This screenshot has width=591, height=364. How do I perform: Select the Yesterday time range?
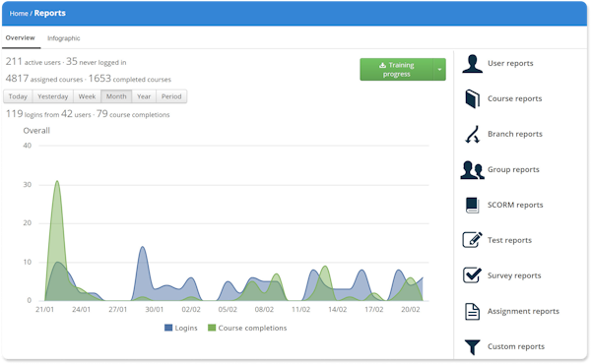pos(53,96)
